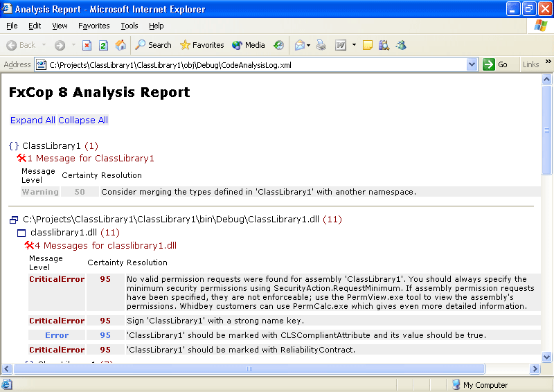This screenshot has height=392, width=554.
Task: Open the Tools menu
Action: (x=129, y=26)
